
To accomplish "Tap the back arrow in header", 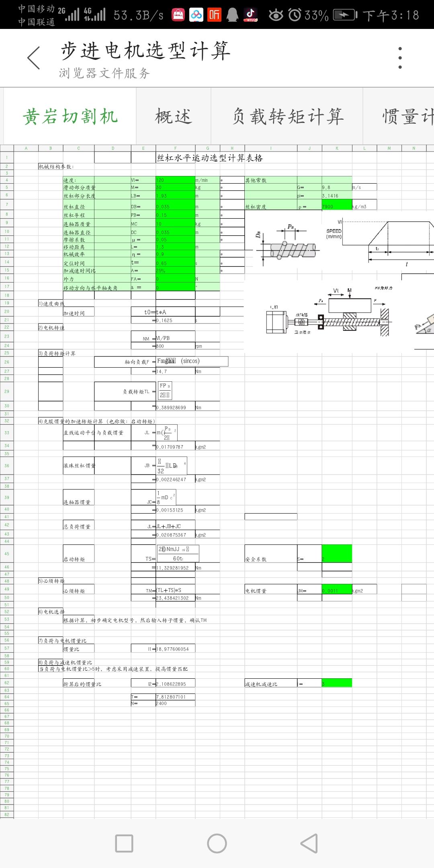I will 34,58.
